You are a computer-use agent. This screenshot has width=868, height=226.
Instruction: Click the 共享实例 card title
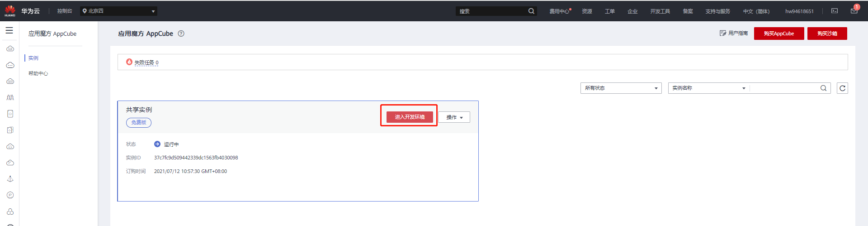pyautogui.click(x=139, y=110)
